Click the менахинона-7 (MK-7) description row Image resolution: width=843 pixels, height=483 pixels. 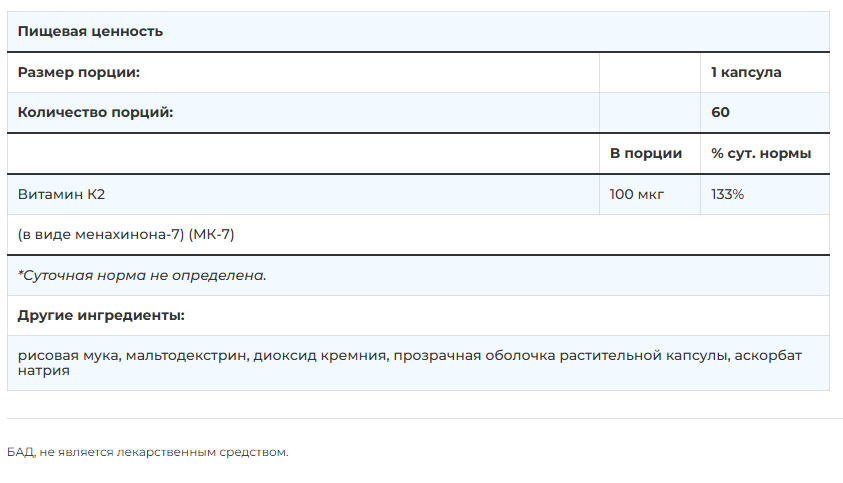tap(126, 234)
